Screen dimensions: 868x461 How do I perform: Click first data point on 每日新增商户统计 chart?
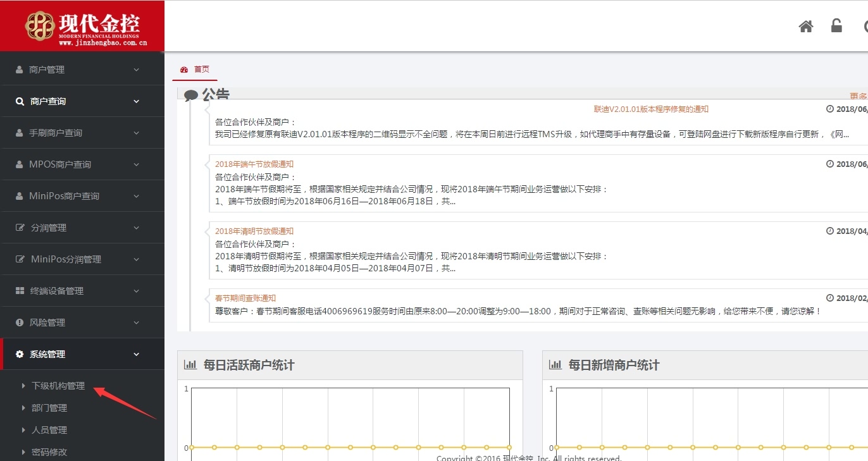click(x=556, y=447)
